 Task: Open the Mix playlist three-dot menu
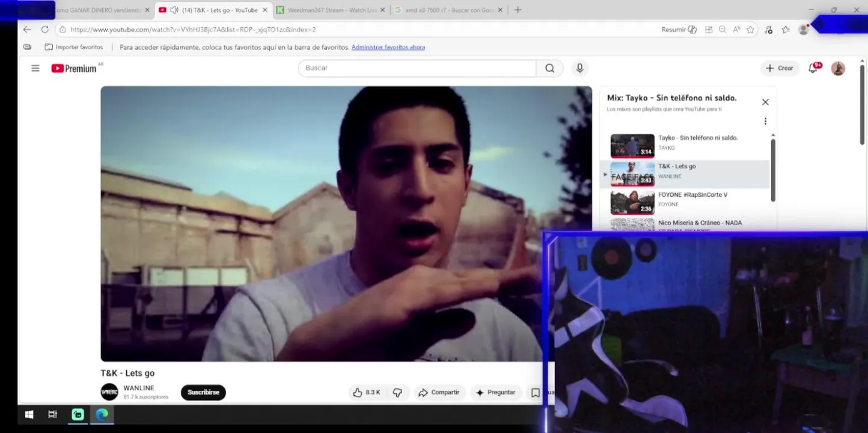(765, 121)
